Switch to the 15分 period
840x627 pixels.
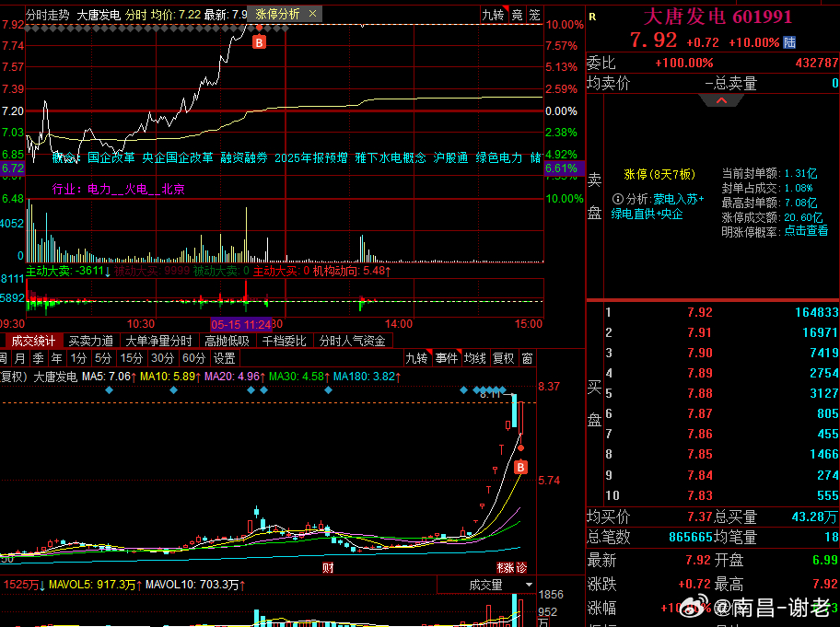coord(131,358)
